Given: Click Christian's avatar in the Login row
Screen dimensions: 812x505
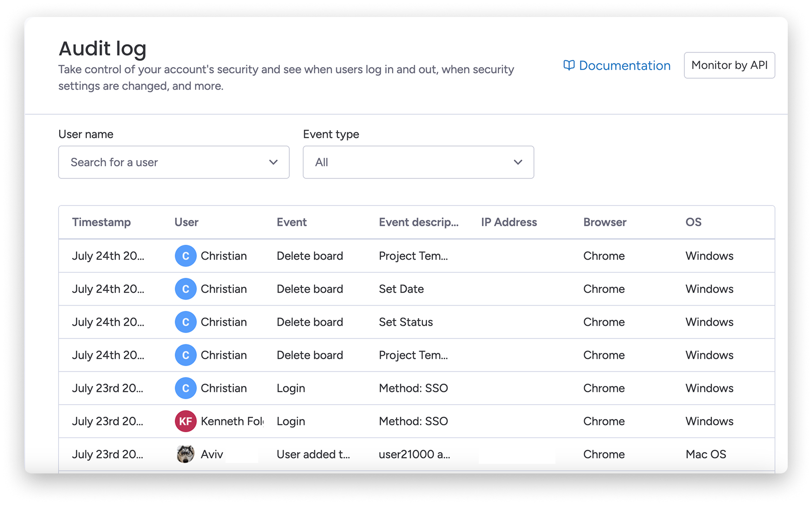Looking at the screenshot, I should click(185, 388).
